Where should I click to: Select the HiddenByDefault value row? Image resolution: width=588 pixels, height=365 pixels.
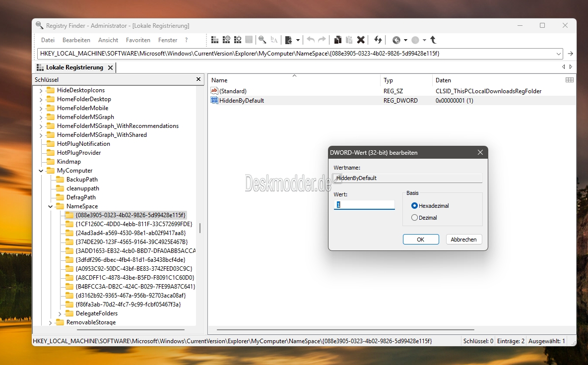coord(392,101)
